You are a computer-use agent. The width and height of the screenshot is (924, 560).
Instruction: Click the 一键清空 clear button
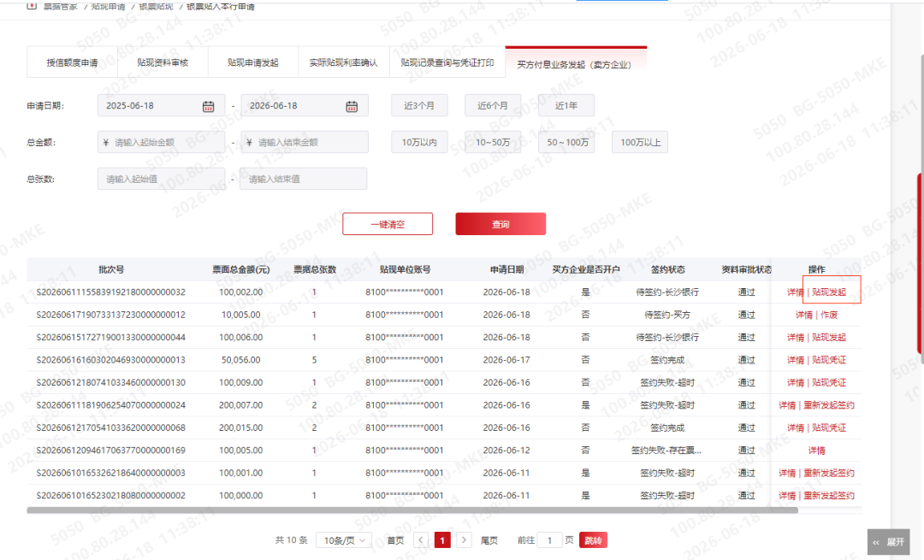388,224
